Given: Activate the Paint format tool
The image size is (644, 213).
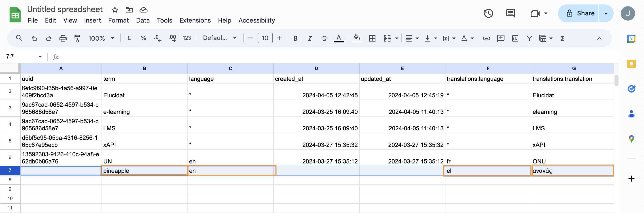Looking at the screenshot, I should 77,38.
